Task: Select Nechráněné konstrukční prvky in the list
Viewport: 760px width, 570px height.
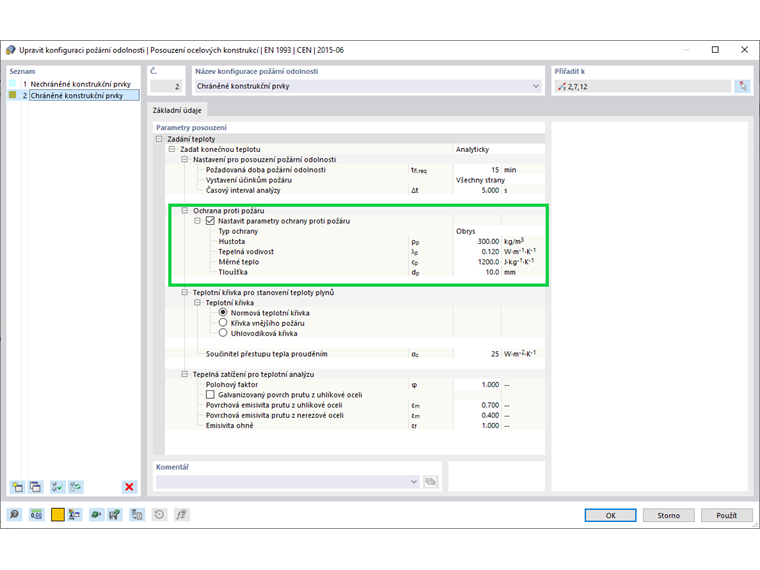Action: tap(80, 84)
